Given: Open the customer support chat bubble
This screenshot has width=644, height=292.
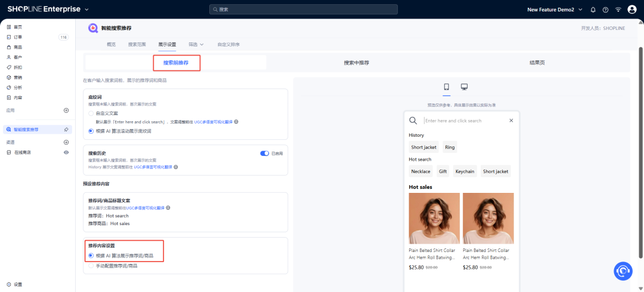Looking at the screenshot, I should (623, 271).
